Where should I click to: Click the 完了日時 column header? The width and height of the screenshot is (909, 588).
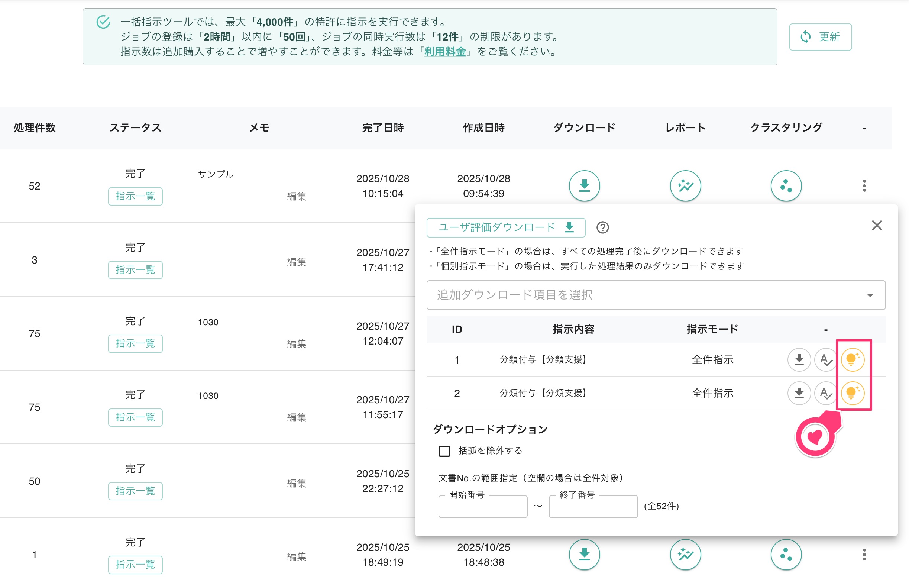point(383,127)
